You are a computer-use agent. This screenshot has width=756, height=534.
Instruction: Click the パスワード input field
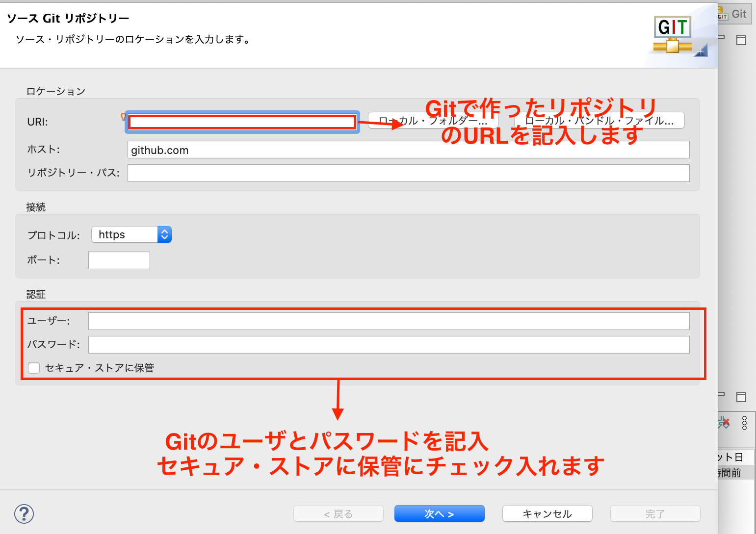click(x=389, y=345)
